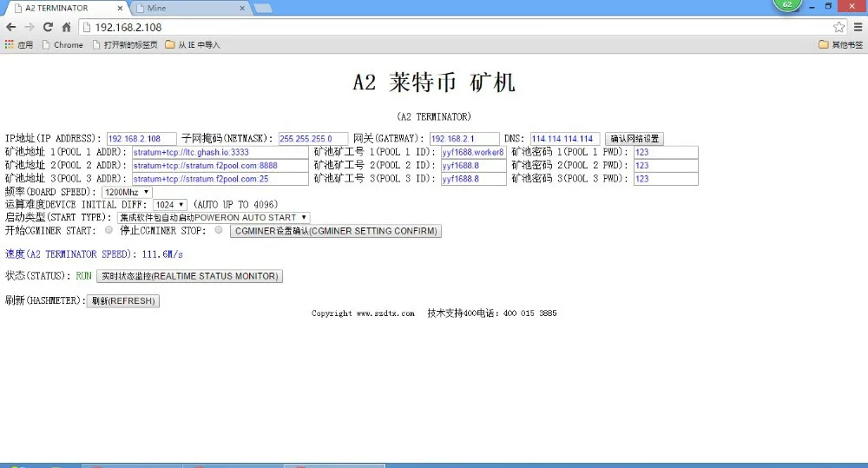Go back with the browser back arrow

pyautogui.click(x=11, y=27)
